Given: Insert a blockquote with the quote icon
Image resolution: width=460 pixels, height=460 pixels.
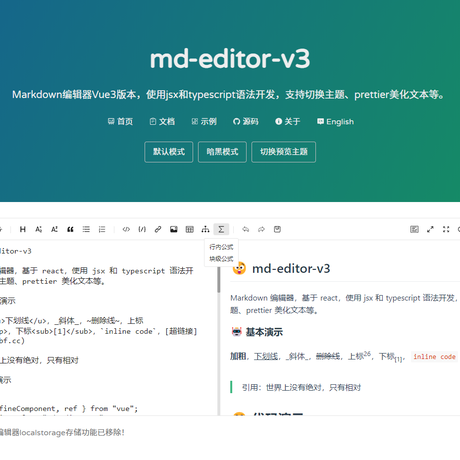Looking at the screenshot, I should click(x=70, y=229).
